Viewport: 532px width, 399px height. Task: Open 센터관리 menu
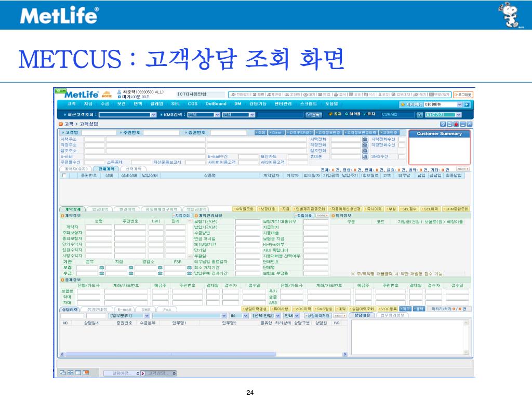pyautogui.click(x=283, y=104)
